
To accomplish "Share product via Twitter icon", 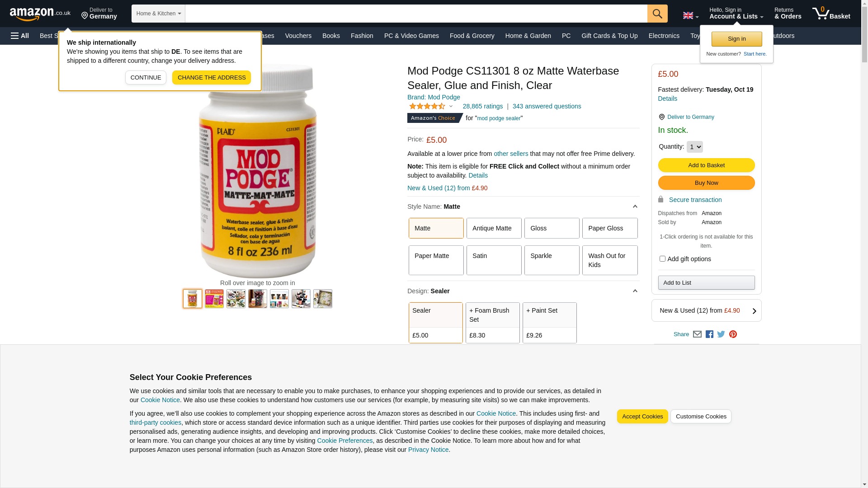I will tap(721, 334).
